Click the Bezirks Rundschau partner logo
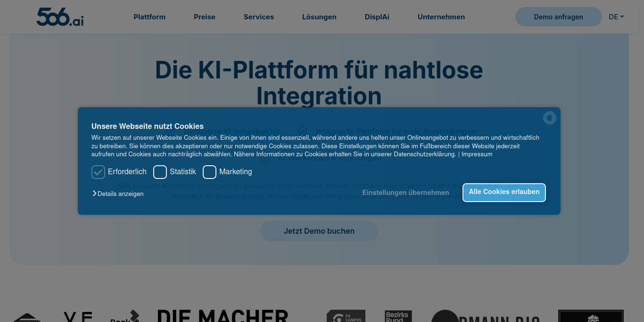 pos(398,316)
